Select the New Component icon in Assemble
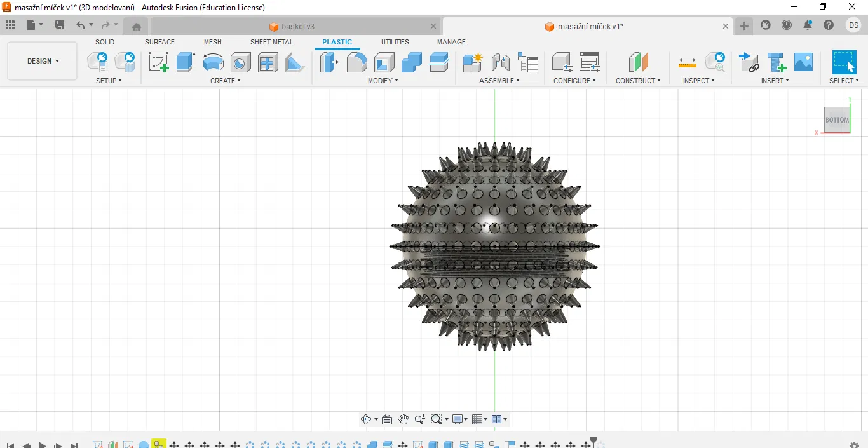This screenshot has width=868, height=448. point(472,62)
